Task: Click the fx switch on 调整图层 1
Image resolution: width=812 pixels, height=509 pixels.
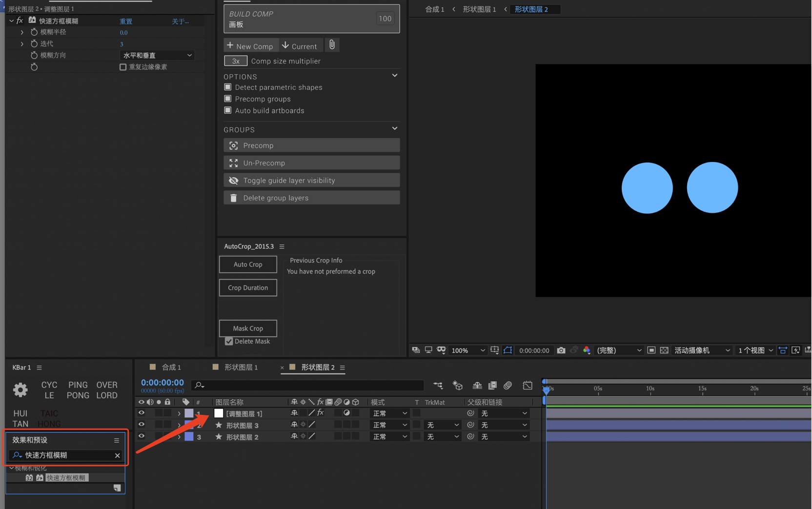Action: pyautogui.click(x=321, y=413)
